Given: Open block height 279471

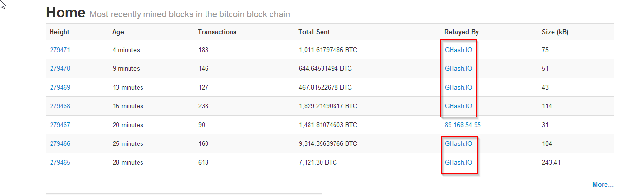Looking at the screenshot, I should (x=60, y=50).
